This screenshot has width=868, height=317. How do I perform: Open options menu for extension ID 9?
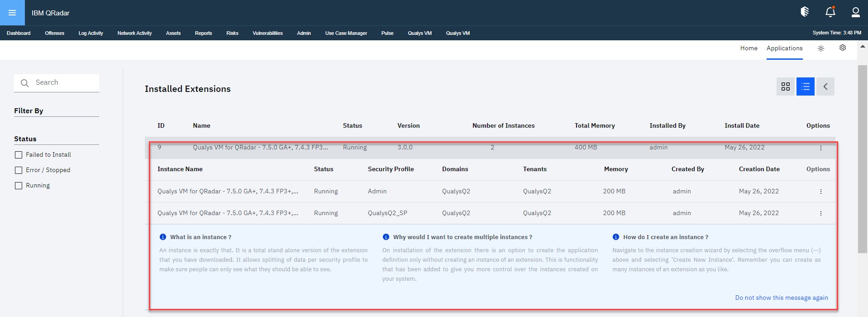[820, 148]
